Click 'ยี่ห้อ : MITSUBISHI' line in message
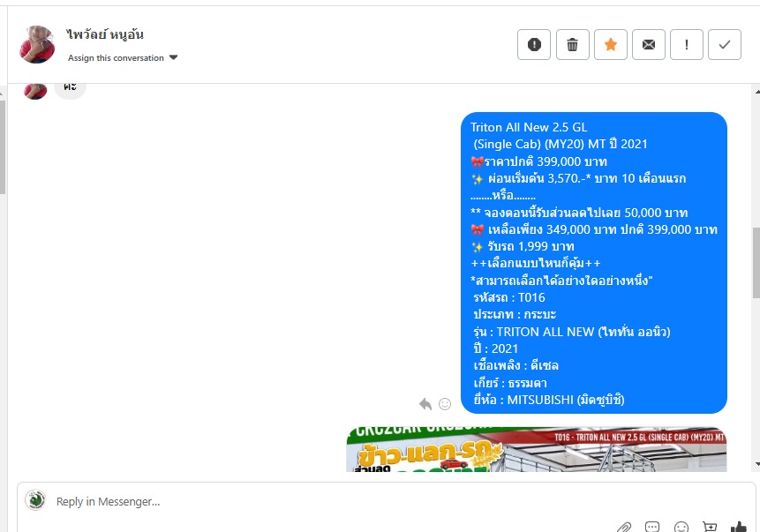Image resolution: width=760 pixels, height=532 pixels. 549,400
